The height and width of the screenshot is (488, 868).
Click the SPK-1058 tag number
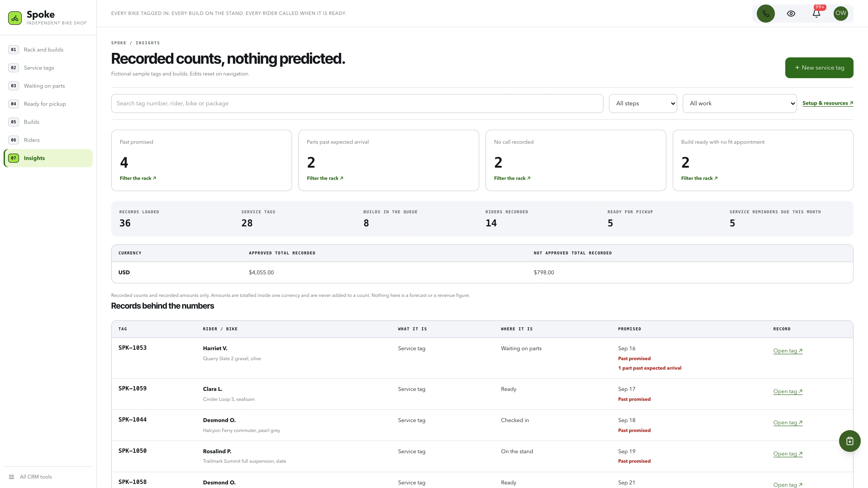132,482
